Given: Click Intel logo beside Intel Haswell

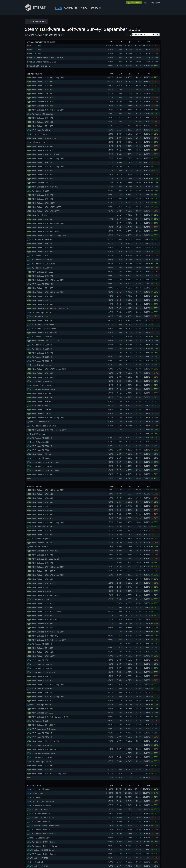Looking at the screenshot, I should point(28,797).
